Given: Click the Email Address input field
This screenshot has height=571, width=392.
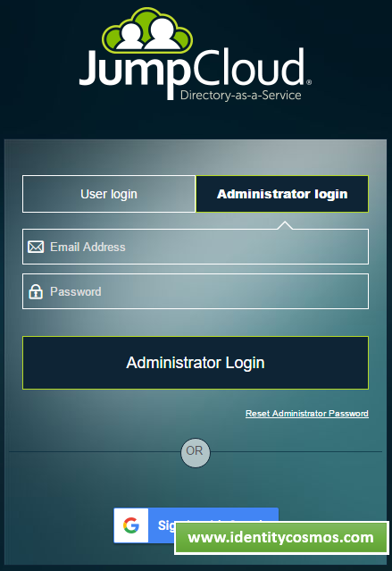Looking at the screenshot, I should pyautogui.click(x=196, y=247).
